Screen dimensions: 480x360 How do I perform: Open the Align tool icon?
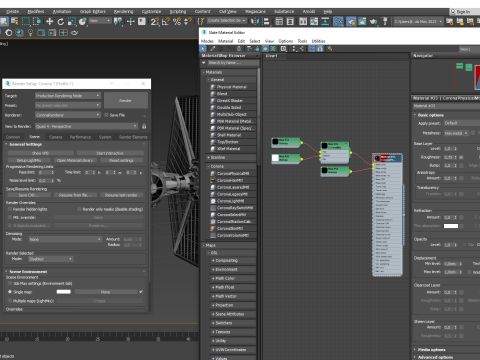[x=266, y=22]
